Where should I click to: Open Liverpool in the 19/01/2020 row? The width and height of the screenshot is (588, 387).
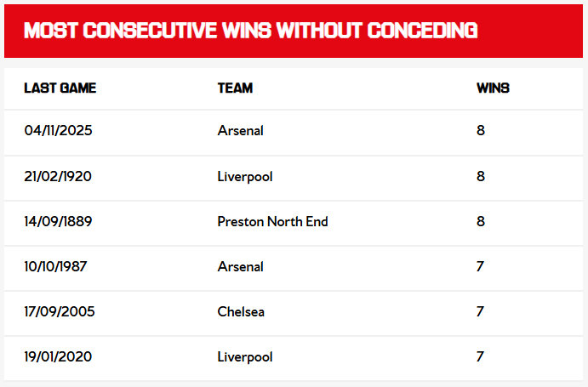pyautogui.click(x=245, y=357)
